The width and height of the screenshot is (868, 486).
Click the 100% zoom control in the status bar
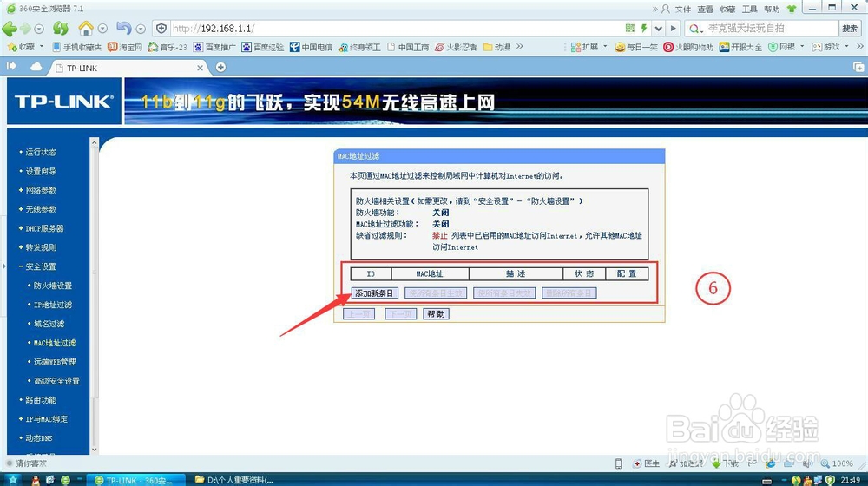[837, 463]
